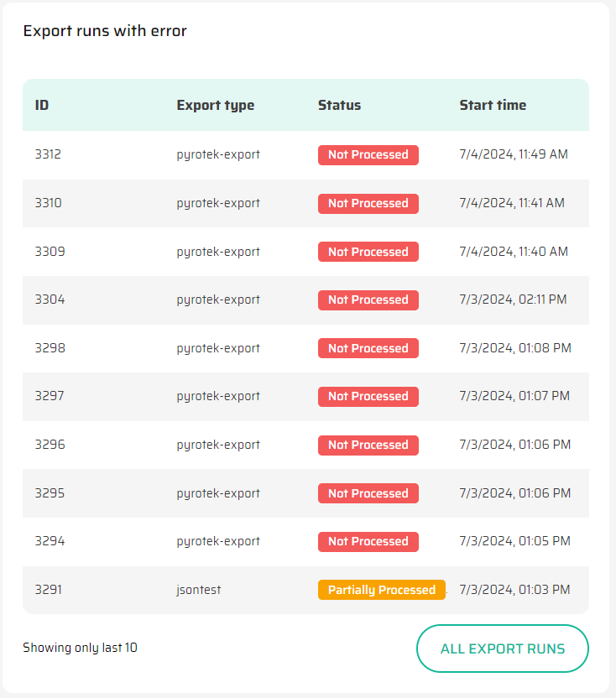Viewport: 616px width, 698px height.
Task: Select export run ID 3309
Action: point(48,252)
